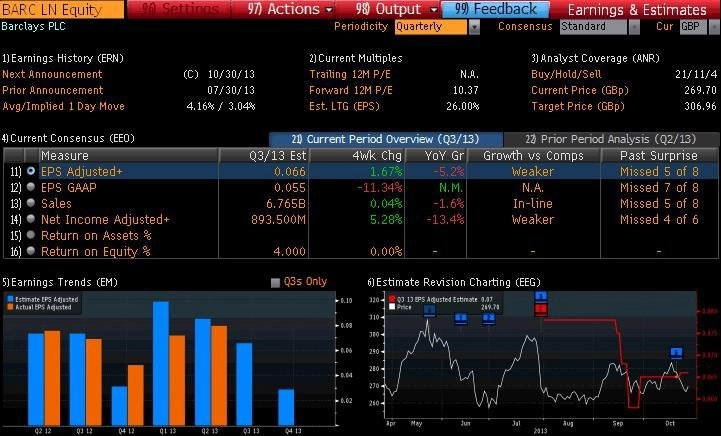Click the Current Price value 269.70
The height and width of the screenshot is (436, 721).
click(x=700, y=90)
